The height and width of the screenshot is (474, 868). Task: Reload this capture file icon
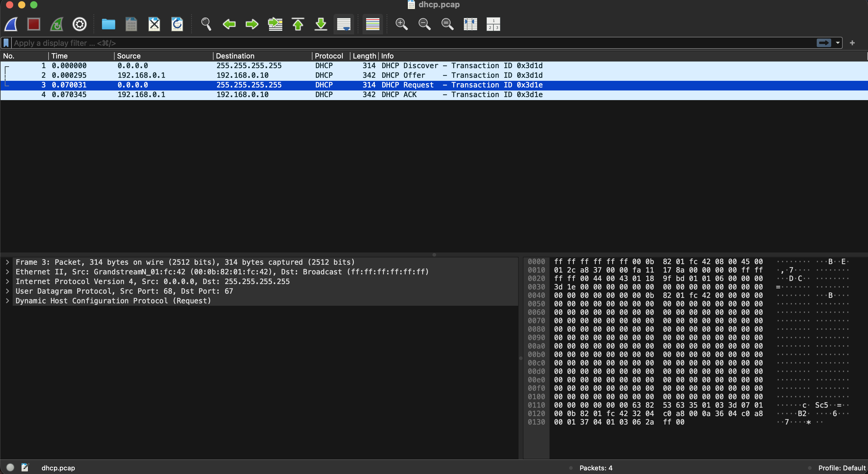(x=177, y=24)
